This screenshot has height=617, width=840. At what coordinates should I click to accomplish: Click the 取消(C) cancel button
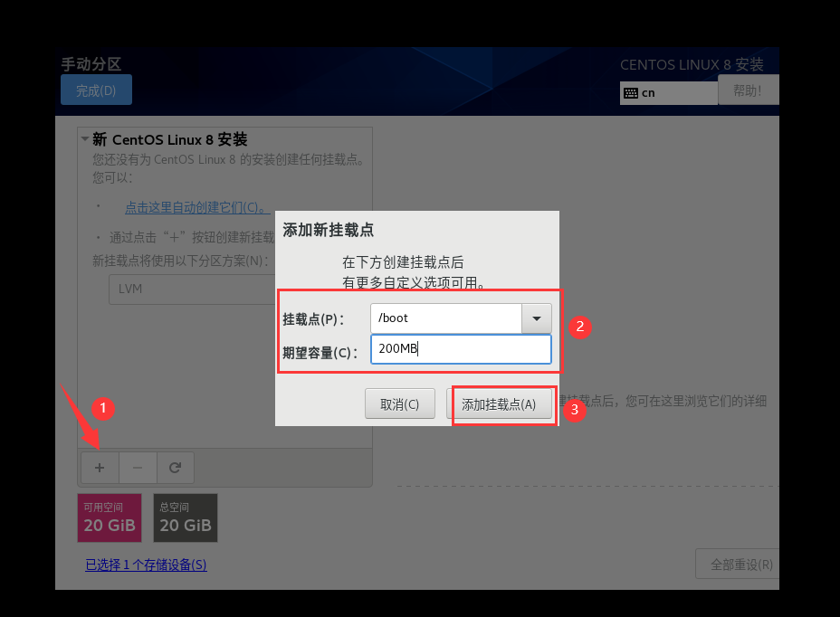pos(400,403)
